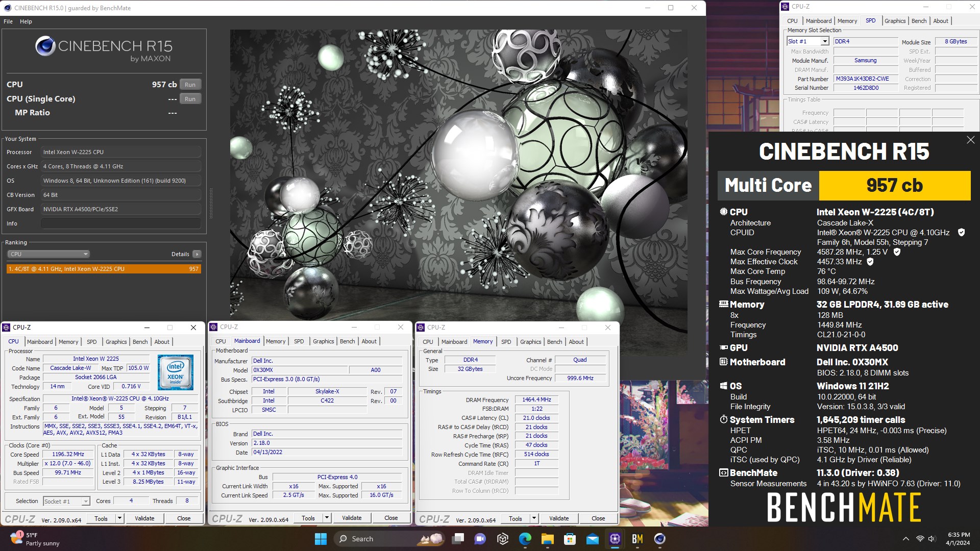The height and width of the screenshot is (551, 980).
Task: Open Bench tab in left CPU-Z window
Action: 140,342
